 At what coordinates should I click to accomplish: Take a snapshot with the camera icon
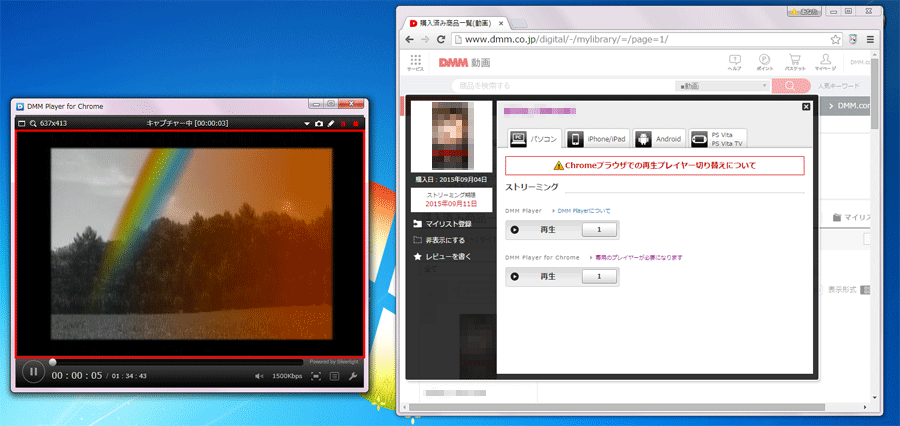(x=319, y=123)
